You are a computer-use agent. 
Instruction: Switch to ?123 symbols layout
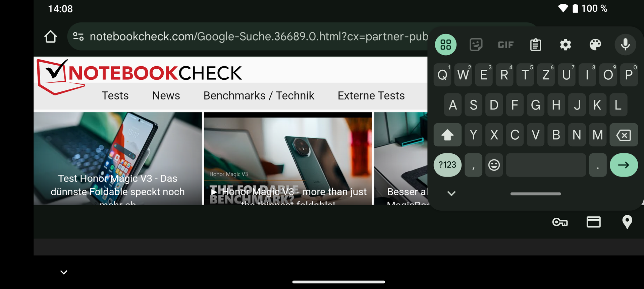coord(447,165)
